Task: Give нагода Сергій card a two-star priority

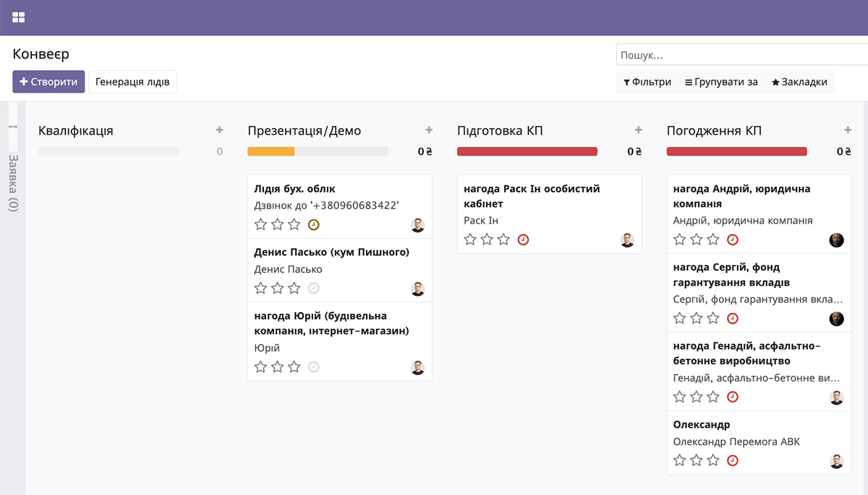Action: 696,317
